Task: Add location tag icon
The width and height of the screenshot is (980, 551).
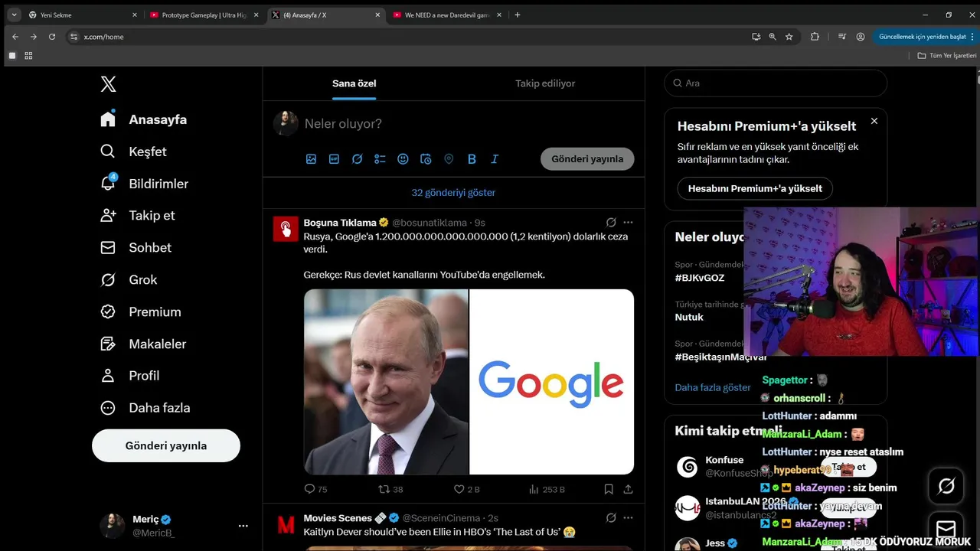Action: point(449,159)
